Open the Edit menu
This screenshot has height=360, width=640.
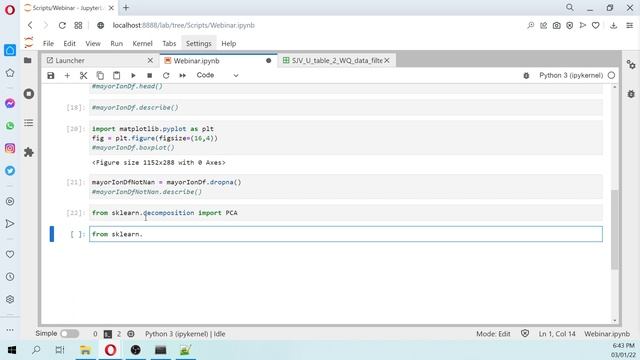69,43
